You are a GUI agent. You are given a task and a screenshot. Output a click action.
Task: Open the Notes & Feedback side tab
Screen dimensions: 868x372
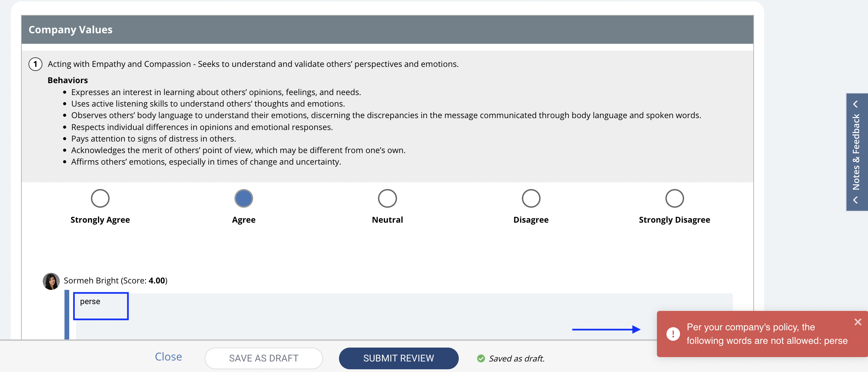point(857,152)
